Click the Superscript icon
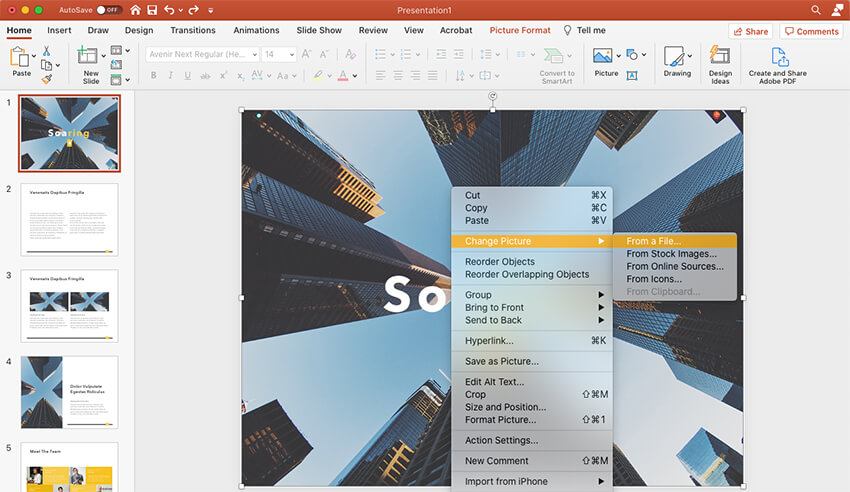The image size is (850, 492). point(223,76)
